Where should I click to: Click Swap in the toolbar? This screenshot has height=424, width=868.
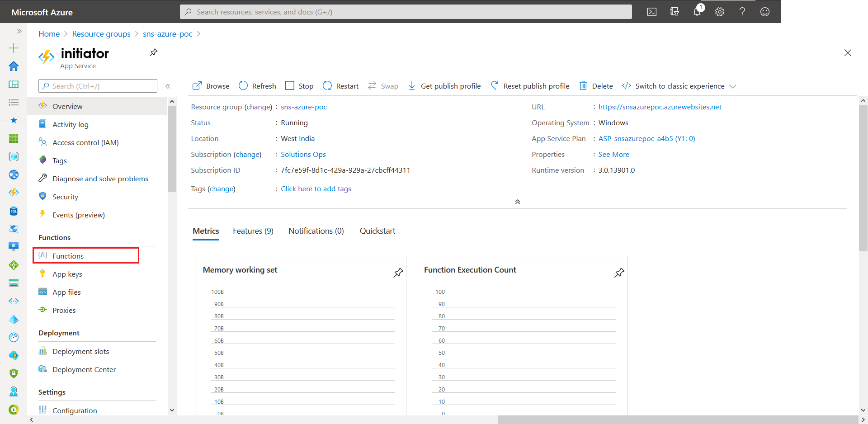(x=383, y=86)
